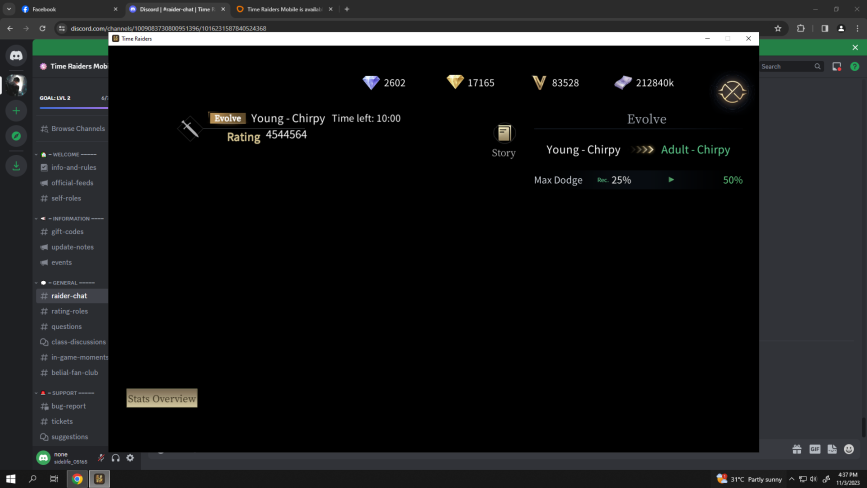Click the gold gem currency icon
The image size is (867, 488).
(455, 82)
